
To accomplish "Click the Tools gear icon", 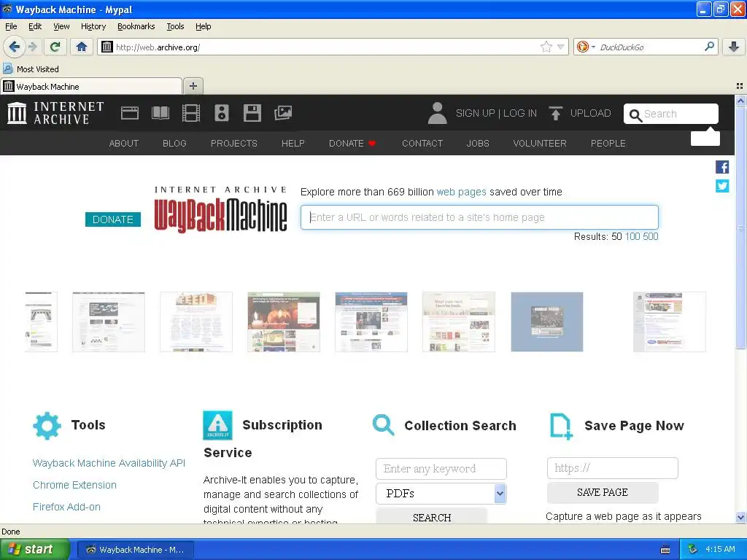I will [x=47, y=425].
